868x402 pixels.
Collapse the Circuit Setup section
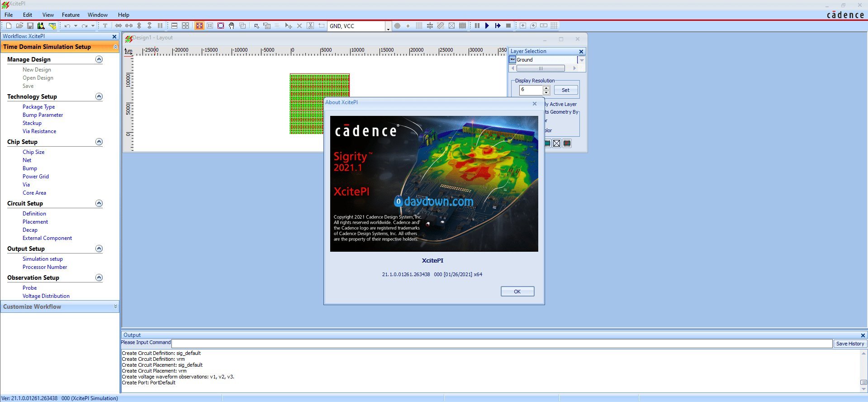tap(99, 203)
